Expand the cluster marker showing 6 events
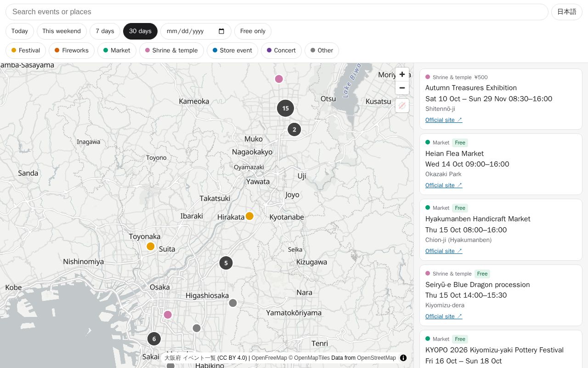 pyautogui.click(x=154, y=339)
